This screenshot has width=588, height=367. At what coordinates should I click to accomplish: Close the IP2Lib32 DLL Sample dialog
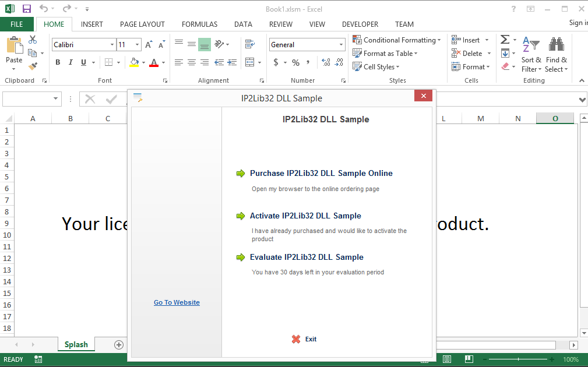[x=424, y=96]
